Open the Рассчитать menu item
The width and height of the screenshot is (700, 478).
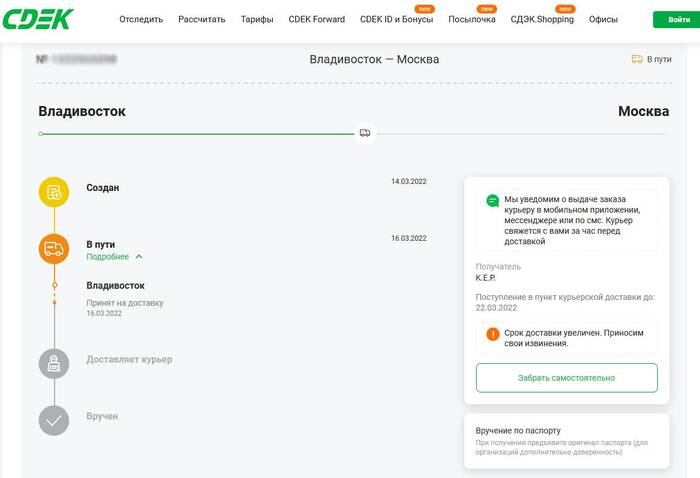pos(201,19)
